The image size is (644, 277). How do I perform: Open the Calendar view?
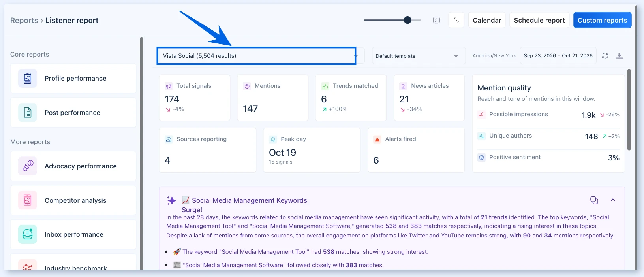click(487, 20)
